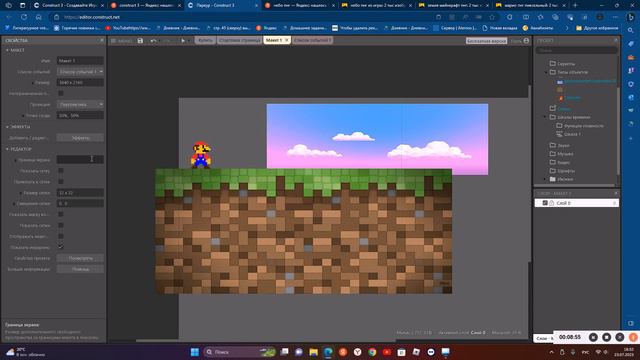Image resolution: width=640 pixels, height=360 pixels.
Task: Edit the vanishing point field with 50%, 50%
Action: 80,116
